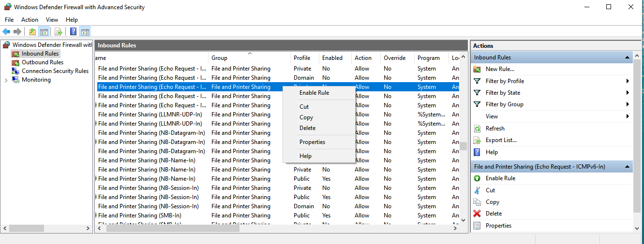Image resolution: width=644 pixels, height=244 pixels.
Task: Click the Public cell in the NB-Name-In row
Action: tap(302, 179)
